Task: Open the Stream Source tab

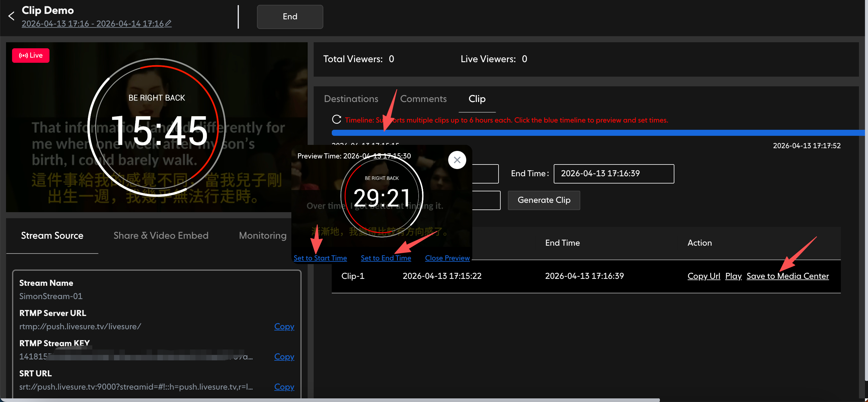Action: (52, 235)
